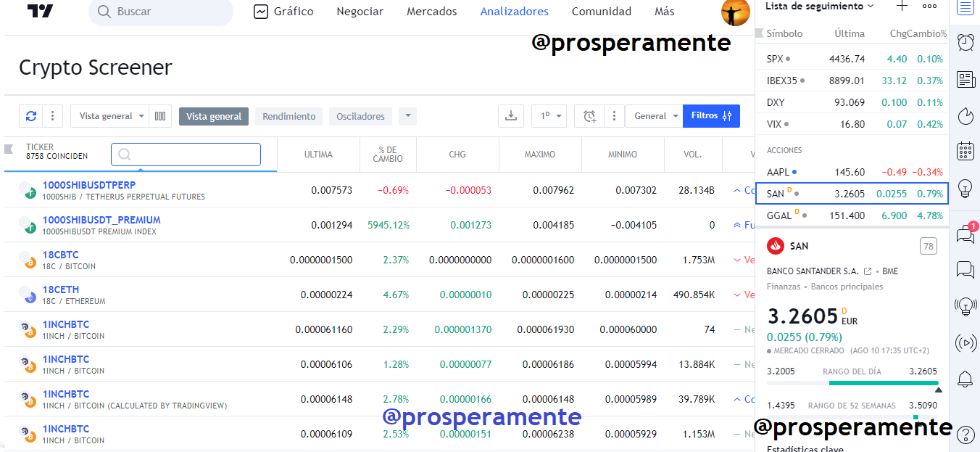Screen dimensions: 980x452
Task: Toggle the flag column header
Action: pos(9,149)
